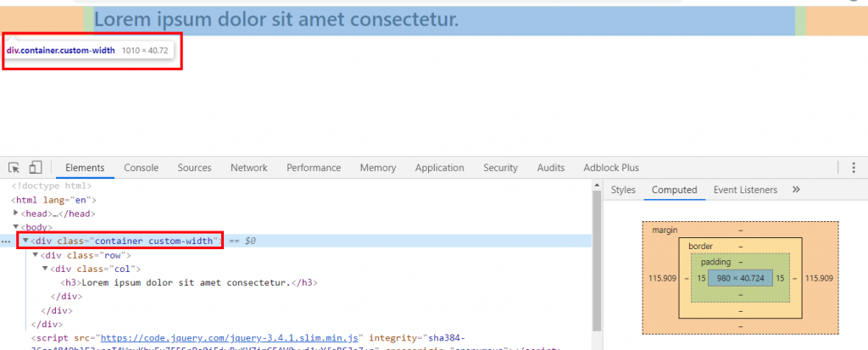Open the Console tab
868x350 pixels.
(x=142, y=168)
